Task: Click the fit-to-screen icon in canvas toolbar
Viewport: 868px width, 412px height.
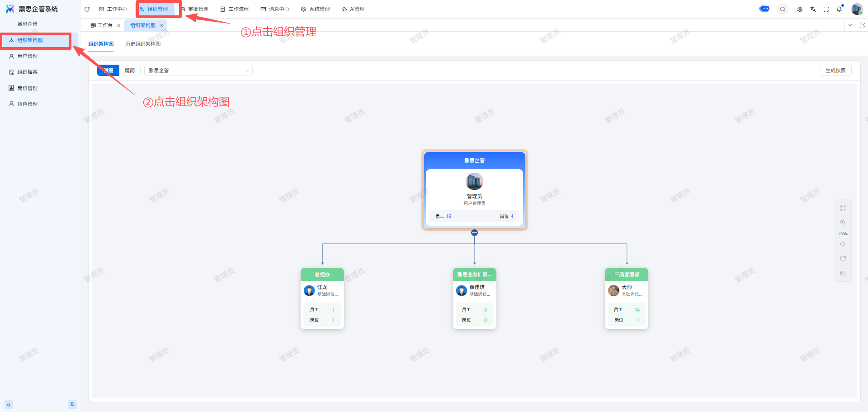Action: pyautogui.click(x=843, y=208)
